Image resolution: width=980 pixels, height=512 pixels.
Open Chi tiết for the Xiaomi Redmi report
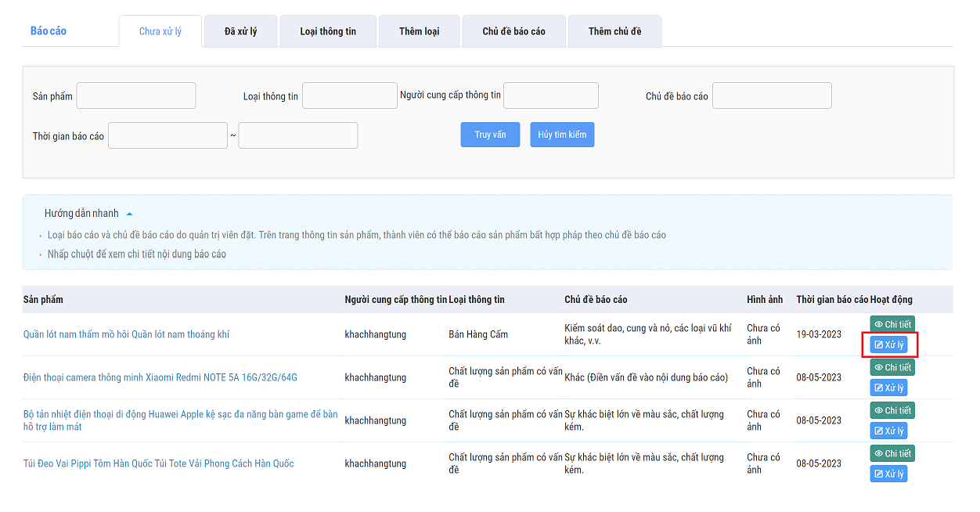[892, 367]
